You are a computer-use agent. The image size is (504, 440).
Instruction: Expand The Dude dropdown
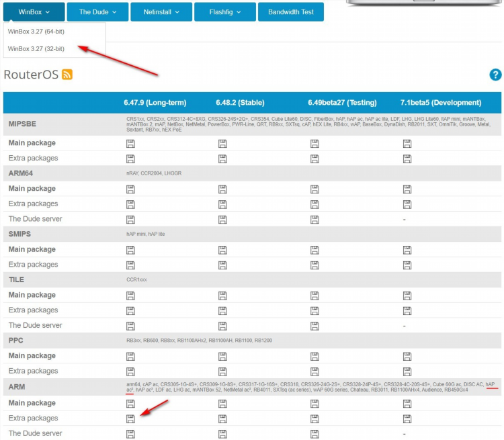(97, 12)
